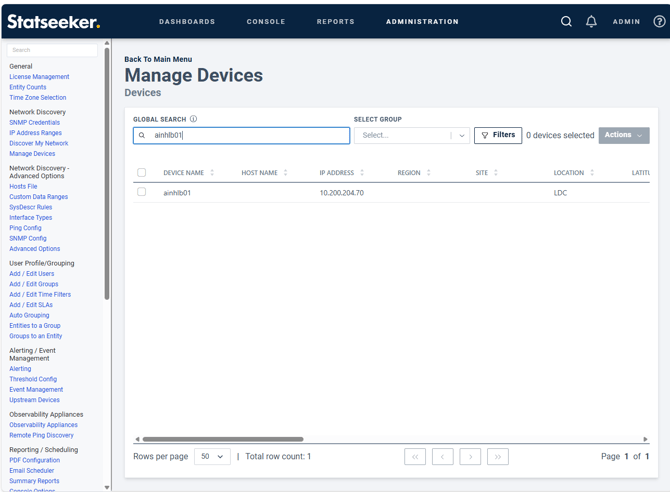The height and width of the screenshot is (492, 670).
Task: Open Upstream Devices link
Action: pos(34,400)
